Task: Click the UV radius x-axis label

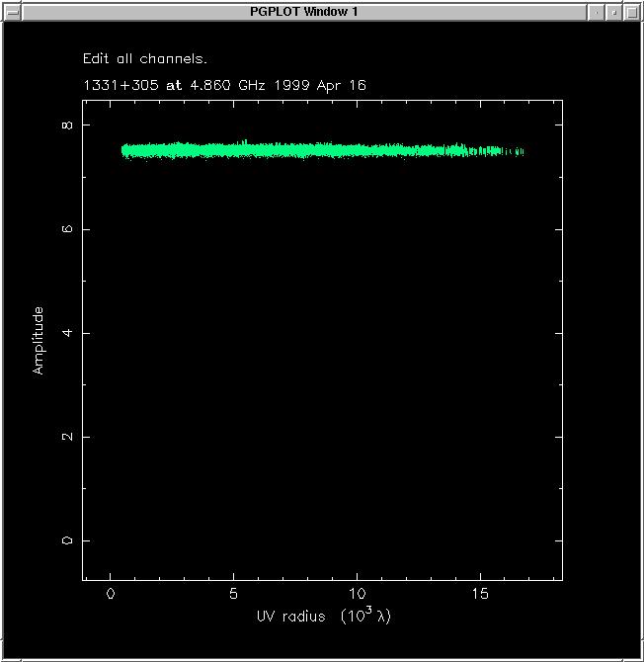Action: [x=326, y=617]
